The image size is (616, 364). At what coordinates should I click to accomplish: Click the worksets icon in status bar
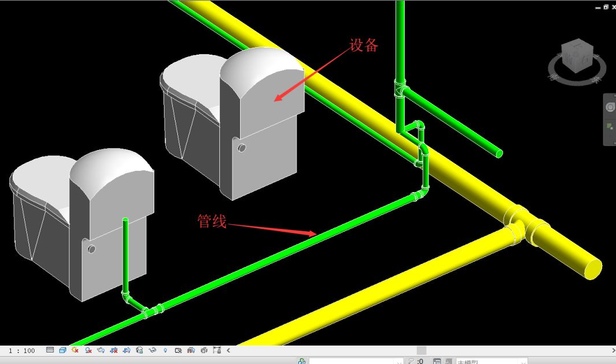[x=302, y=361]
